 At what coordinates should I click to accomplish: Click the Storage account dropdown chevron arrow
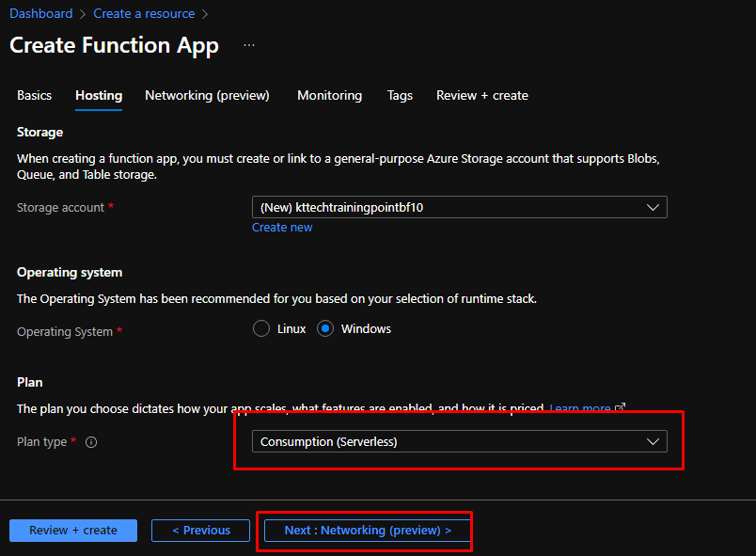pos(654,208)
